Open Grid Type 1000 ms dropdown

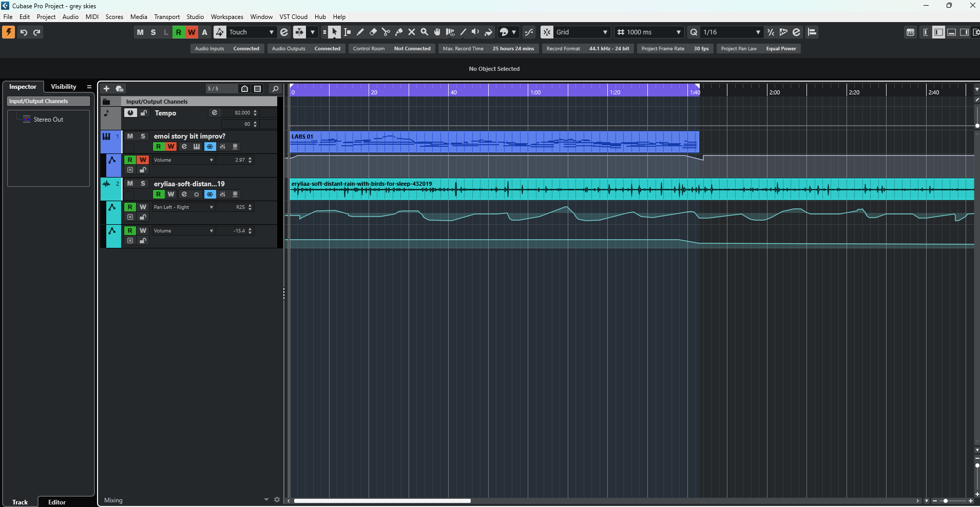(649, 32)
